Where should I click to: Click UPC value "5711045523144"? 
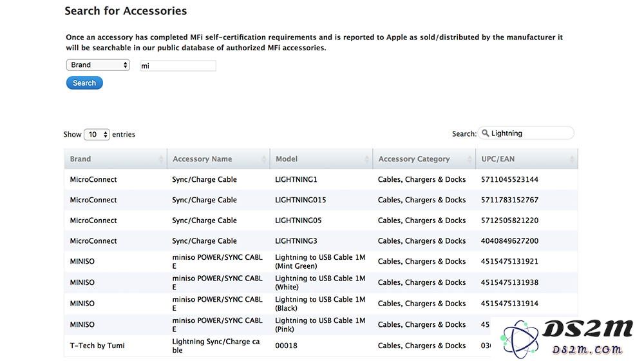509,179
